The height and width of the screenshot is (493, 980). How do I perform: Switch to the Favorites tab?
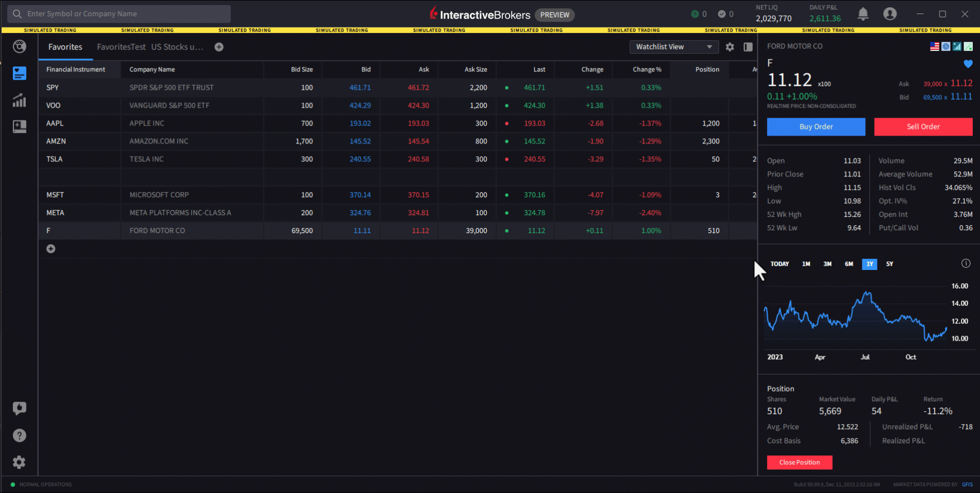click(65, 47)
